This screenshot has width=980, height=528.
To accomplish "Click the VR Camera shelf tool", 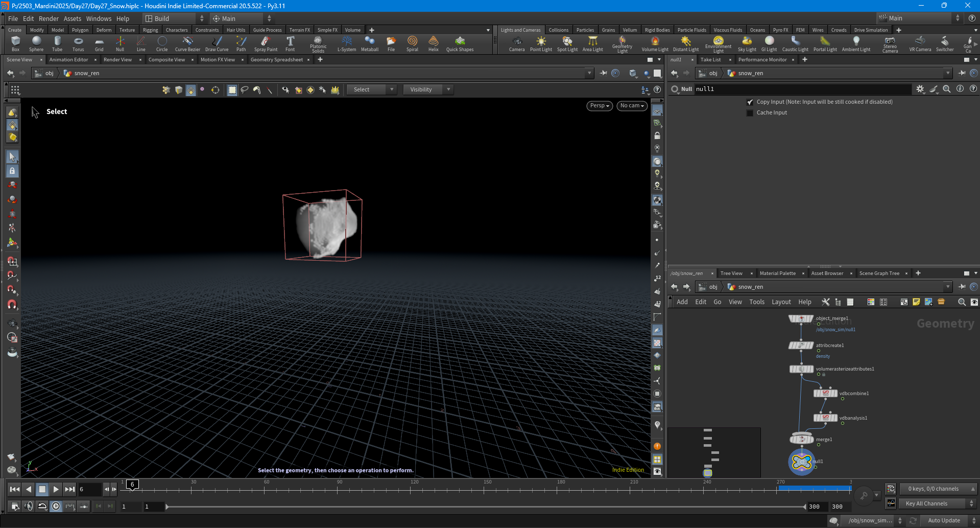I will tap(920, 44).
